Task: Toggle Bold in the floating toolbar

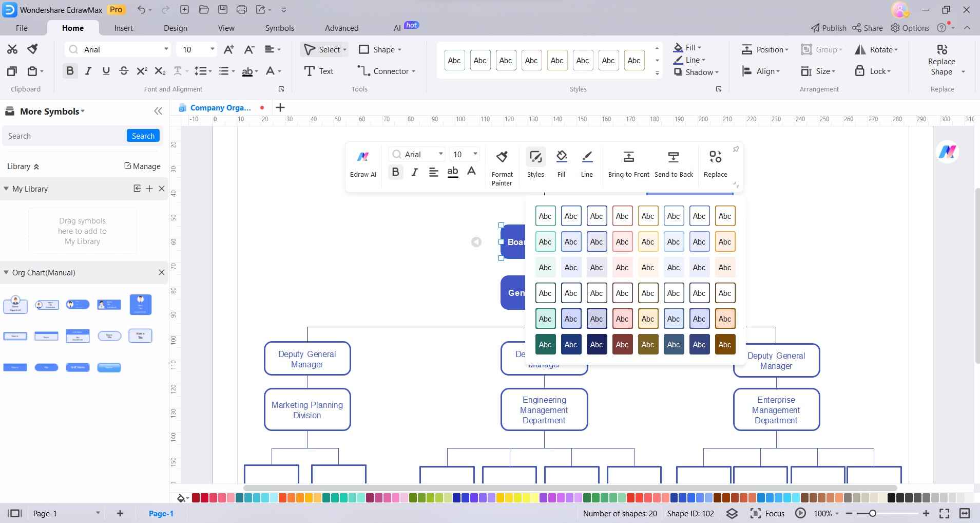Action: [x=395, y=172]
